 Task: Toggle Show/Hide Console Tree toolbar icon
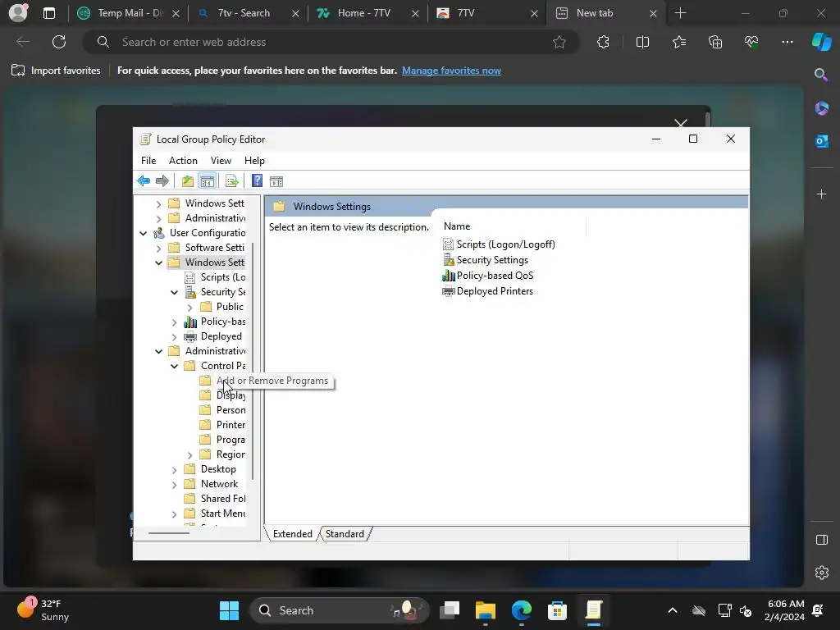point(207,181)
